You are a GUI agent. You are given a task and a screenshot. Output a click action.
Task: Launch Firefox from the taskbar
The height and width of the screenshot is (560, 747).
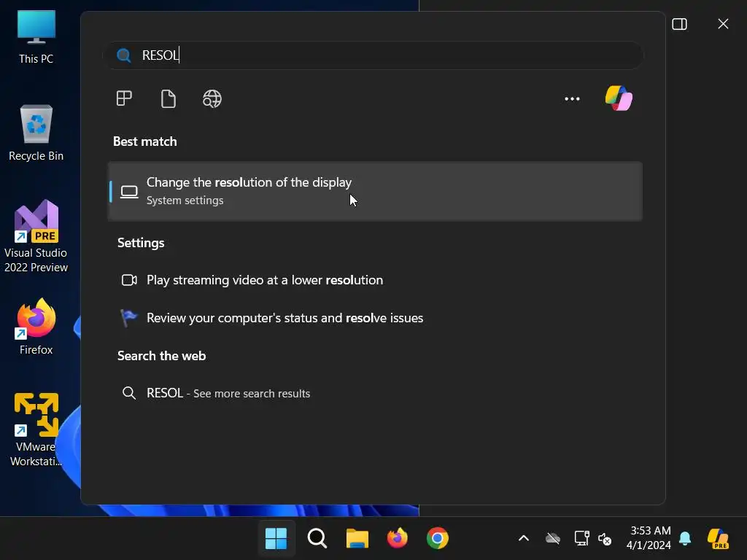point(398,539)
